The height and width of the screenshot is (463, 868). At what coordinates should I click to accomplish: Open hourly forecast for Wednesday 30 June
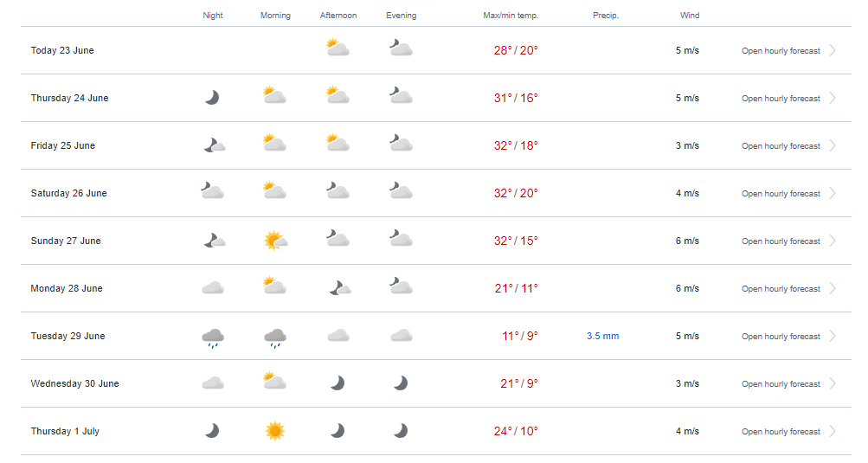pos(781,384)
